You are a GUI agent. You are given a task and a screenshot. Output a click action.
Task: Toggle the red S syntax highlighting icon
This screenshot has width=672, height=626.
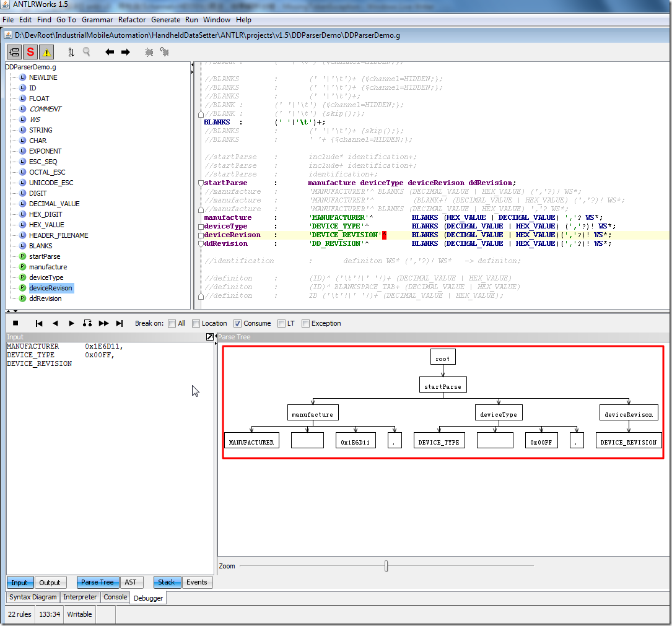pos(30,52)
